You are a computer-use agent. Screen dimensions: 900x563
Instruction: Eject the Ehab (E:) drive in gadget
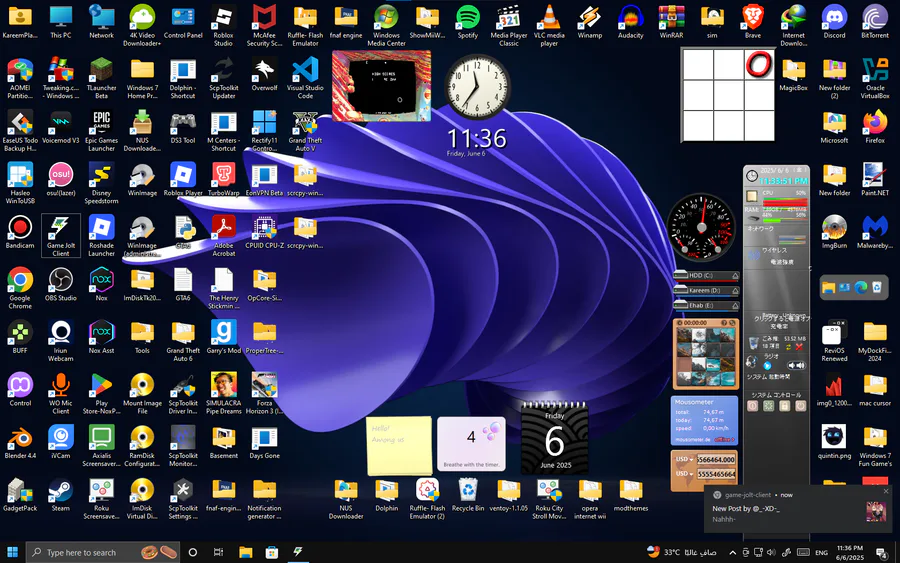click(x=735, y=305)
